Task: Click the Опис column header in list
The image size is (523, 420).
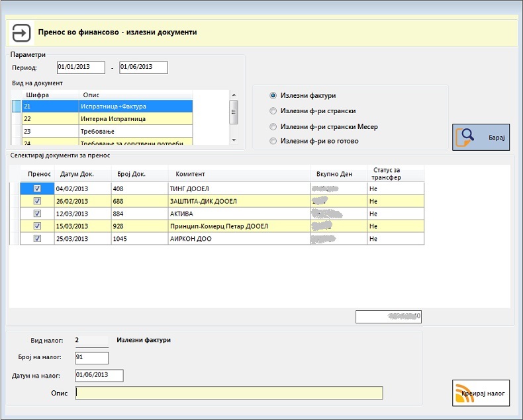Action: click(x=136, y=95)
